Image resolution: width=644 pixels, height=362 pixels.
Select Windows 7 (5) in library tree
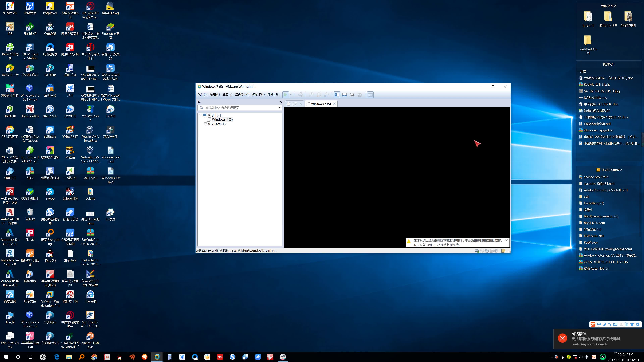pyautogui.click(x=222, y=119)
